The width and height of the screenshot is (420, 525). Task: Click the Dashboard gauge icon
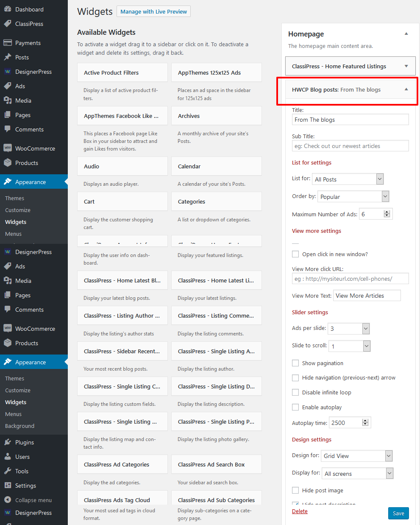click(x=8, y=9)
